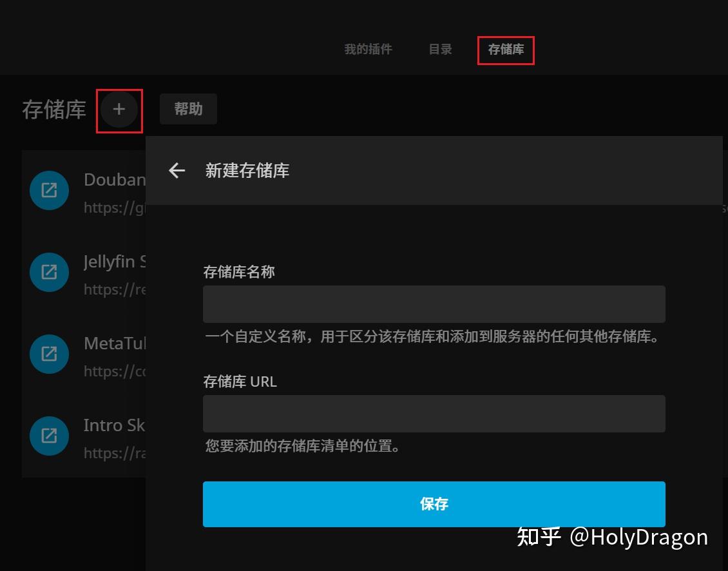
Task: Select the add repository icon next to 存储库
Action: 119,109
